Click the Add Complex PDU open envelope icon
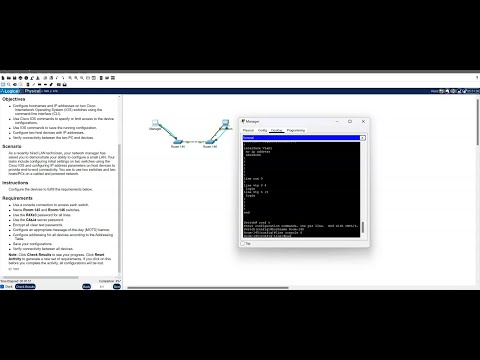Viewport: 480px width, 360px height. 65,84
